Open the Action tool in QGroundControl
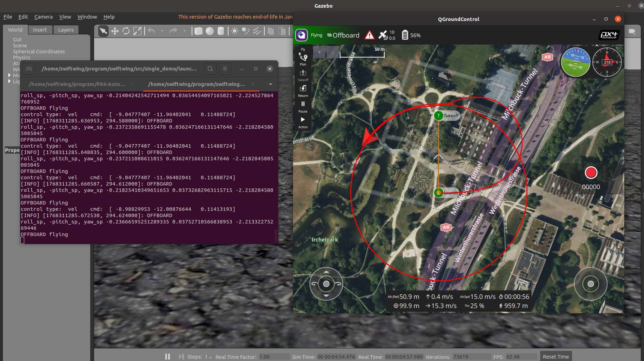Screen dimensions: 644x361 point(303,122)
